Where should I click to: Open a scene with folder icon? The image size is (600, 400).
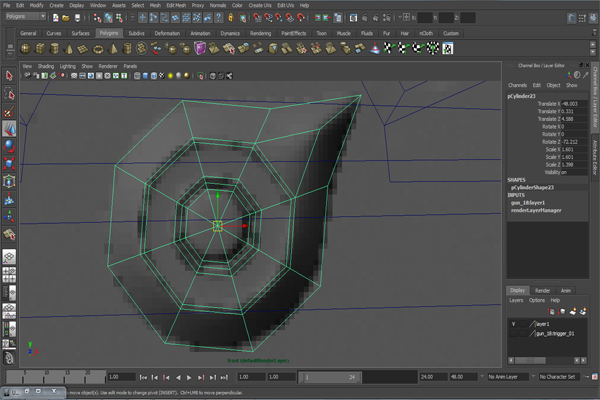(66, 18)
